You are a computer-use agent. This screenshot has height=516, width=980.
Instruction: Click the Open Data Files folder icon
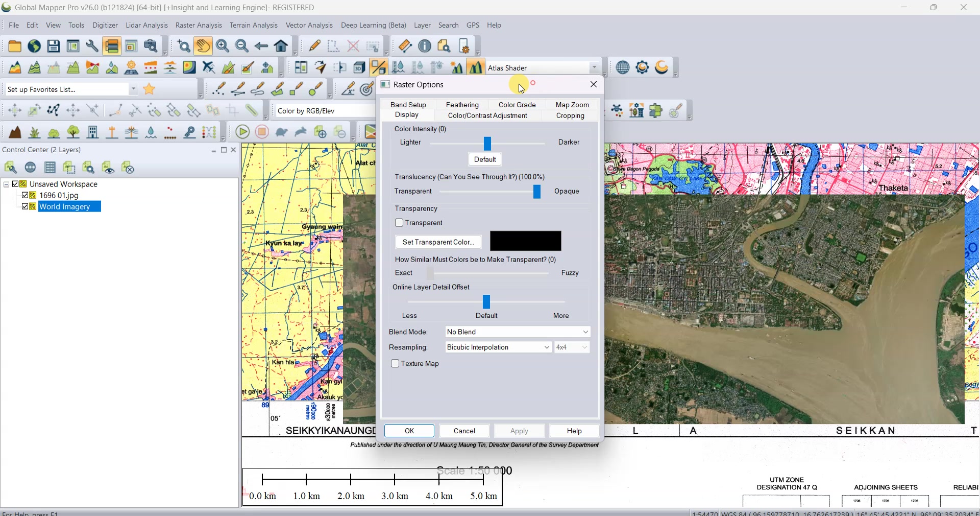15,46
